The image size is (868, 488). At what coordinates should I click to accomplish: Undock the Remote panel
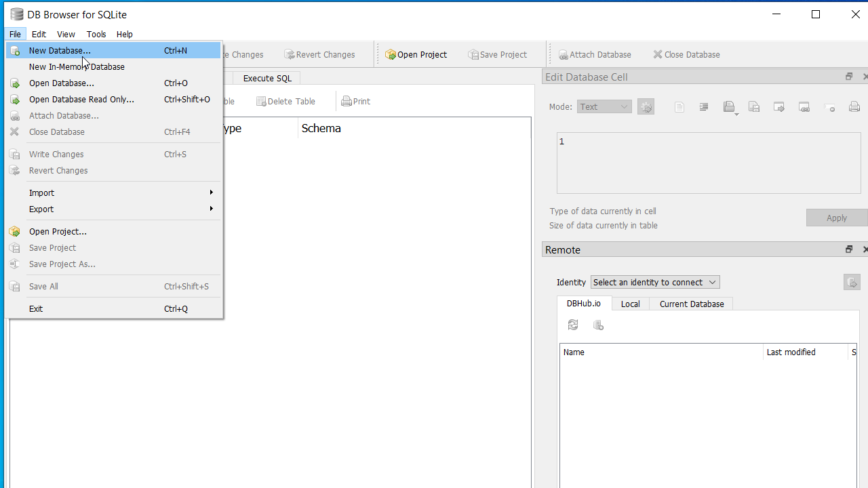pyautogui.click(x=849, y=249)
